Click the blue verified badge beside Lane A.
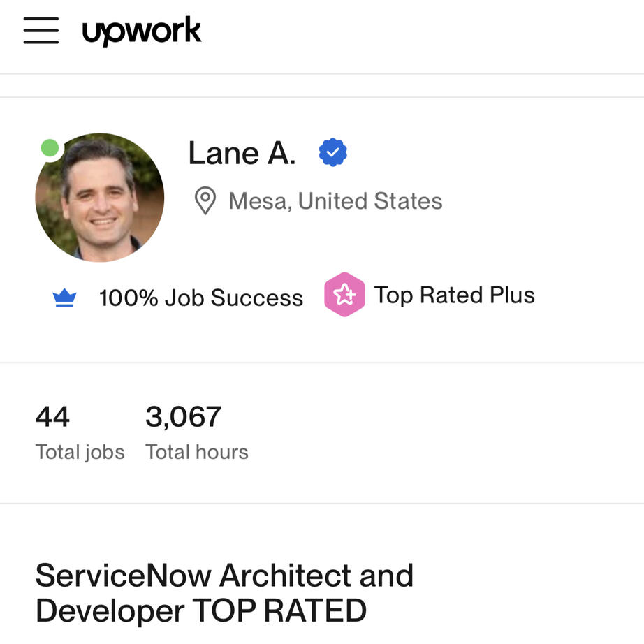The image size is (644, 644). pos(333,153)
